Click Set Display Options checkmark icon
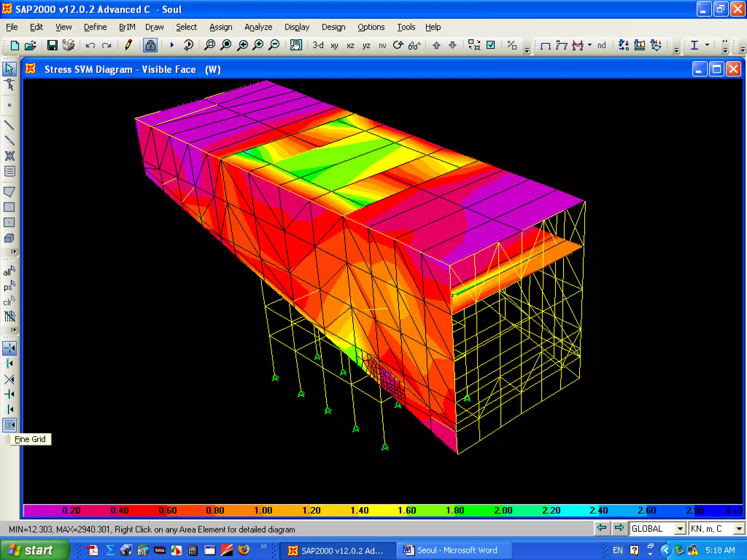The image size is (747, 560). pyautogui.click(x=491, y=45)
